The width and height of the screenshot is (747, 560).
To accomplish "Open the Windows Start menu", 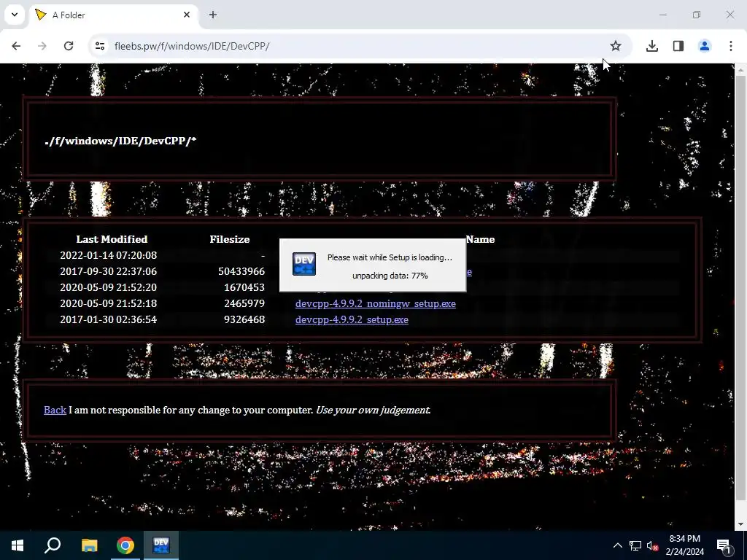I will 18,545.
